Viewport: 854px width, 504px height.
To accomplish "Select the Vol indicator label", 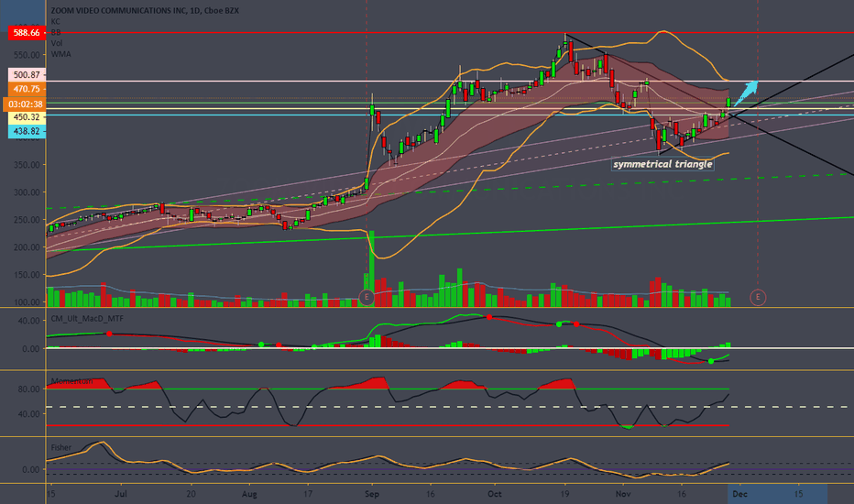I will 57,43.
